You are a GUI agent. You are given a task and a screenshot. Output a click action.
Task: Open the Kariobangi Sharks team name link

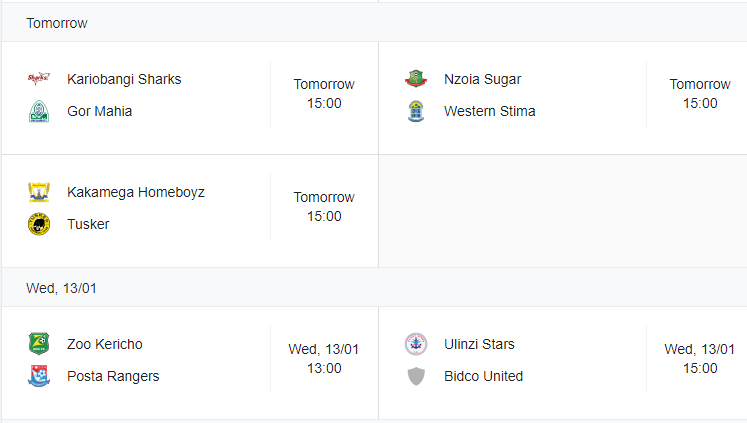click(124, 79)
